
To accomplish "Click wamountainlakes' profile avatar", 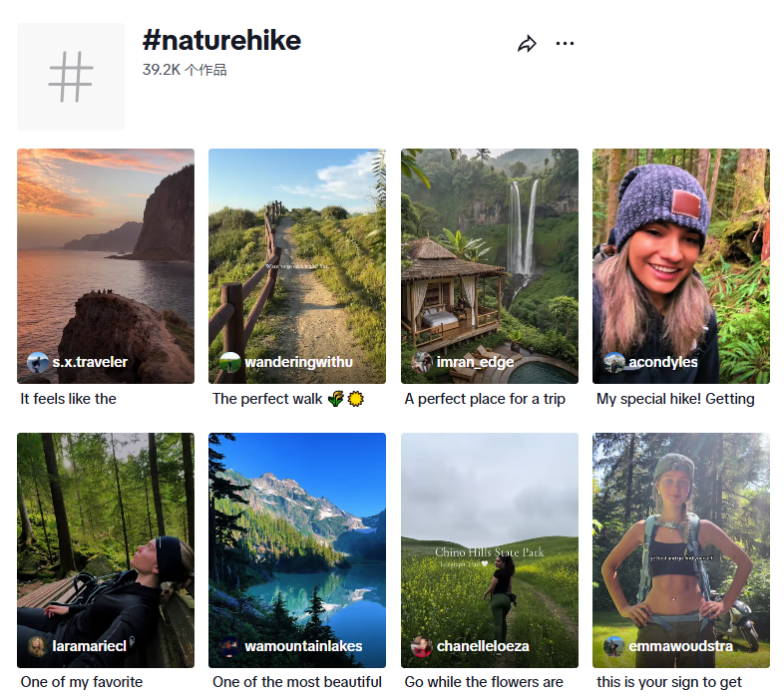I will [x=229, y=646].
